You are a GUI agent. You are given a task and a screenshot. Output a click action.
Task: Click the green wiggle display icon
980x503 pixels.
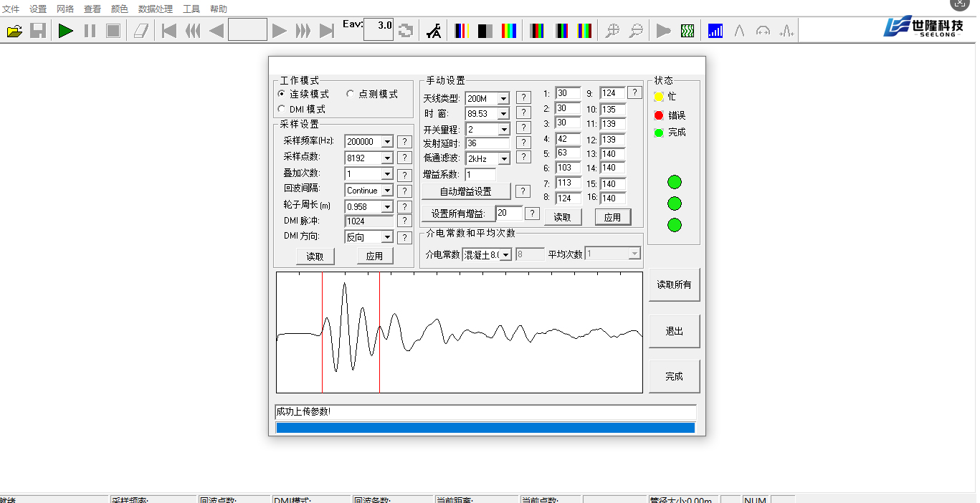pos(688,31)
